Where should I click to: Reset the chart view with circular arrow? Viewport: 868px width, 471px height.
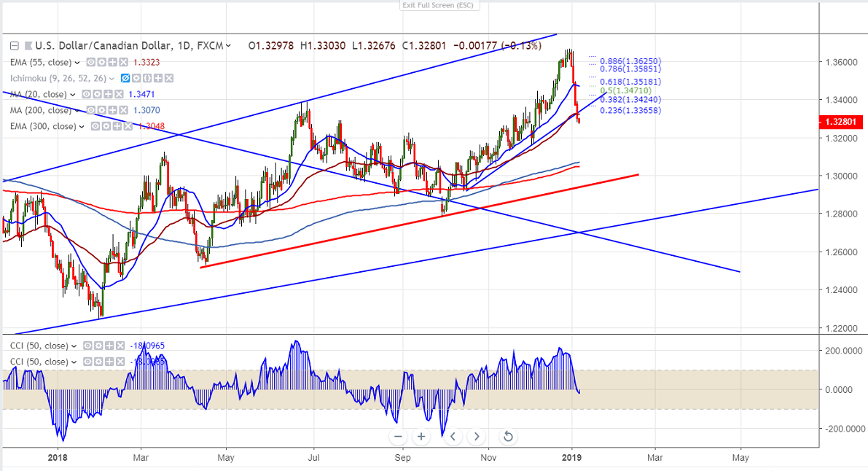508,437
